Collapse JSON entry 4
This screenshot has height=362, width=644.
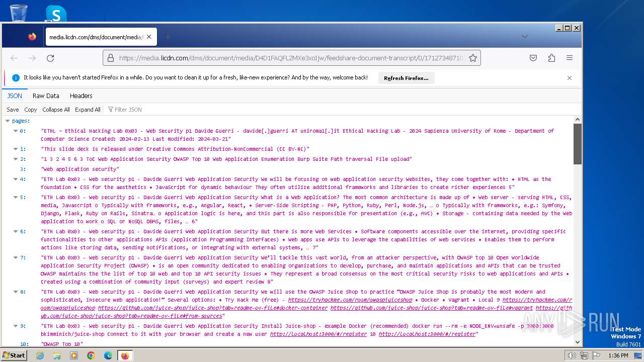pos(16,179)
